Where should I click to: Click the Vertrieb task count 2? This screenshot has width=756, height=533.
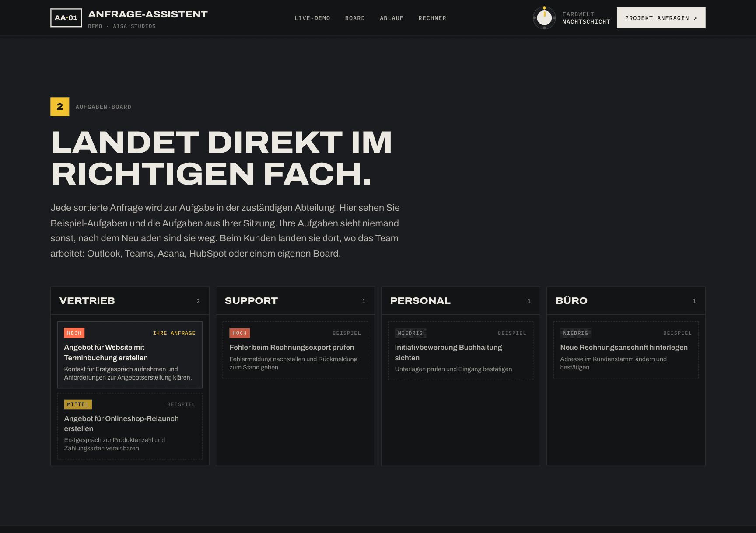198,301
